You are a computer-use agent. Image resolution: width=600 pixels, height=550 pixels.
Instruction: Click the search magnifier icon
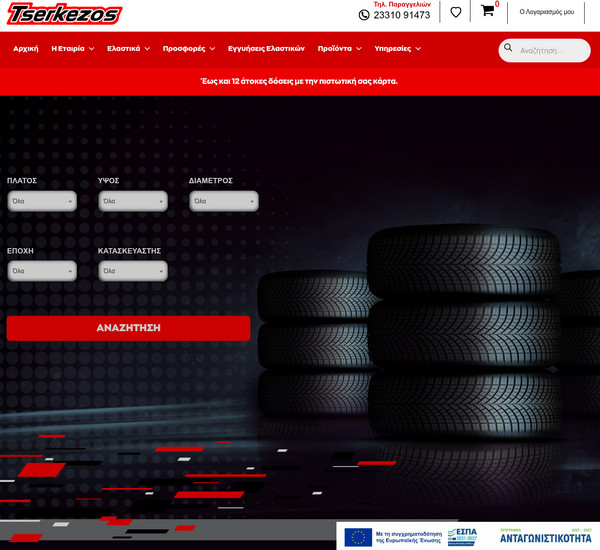tap(508, 47)
